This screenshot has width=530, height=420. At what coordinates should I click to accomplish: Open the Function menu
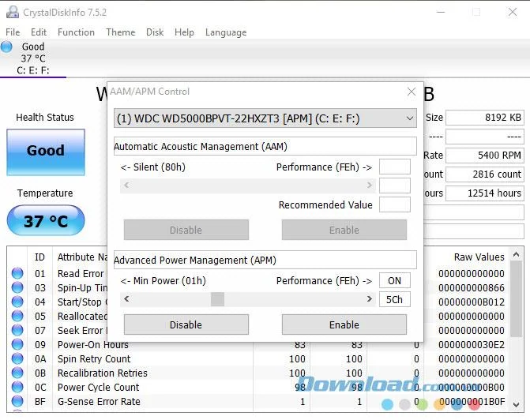[x=76, y=32]
